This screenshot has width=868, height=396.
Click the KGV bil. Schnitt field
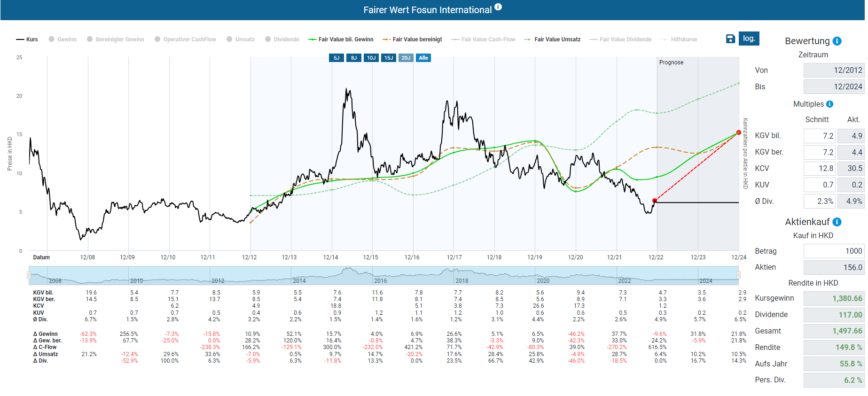pos(819,136)
